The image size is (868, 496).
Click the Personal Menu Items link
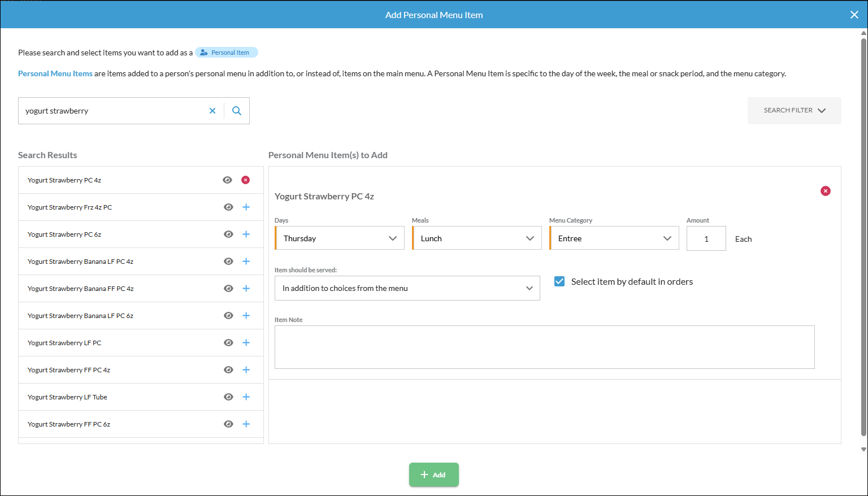coord(55,73)
